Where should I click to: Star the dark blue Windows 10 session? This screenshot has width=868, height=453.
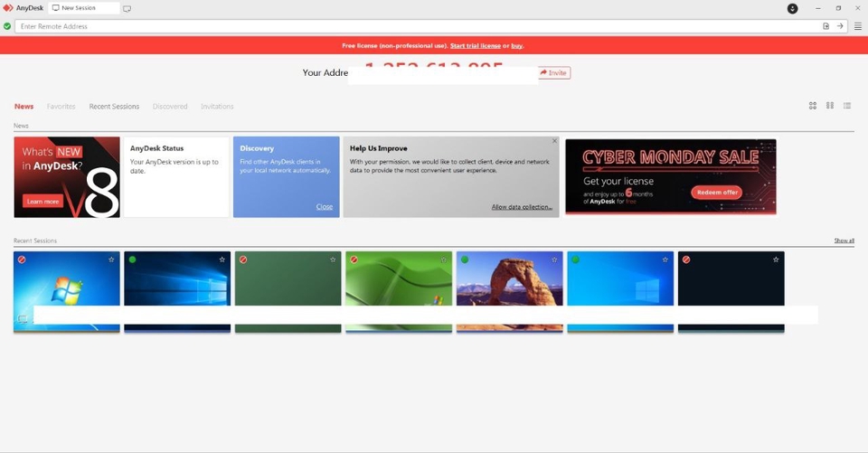click(x=222, y=260)
